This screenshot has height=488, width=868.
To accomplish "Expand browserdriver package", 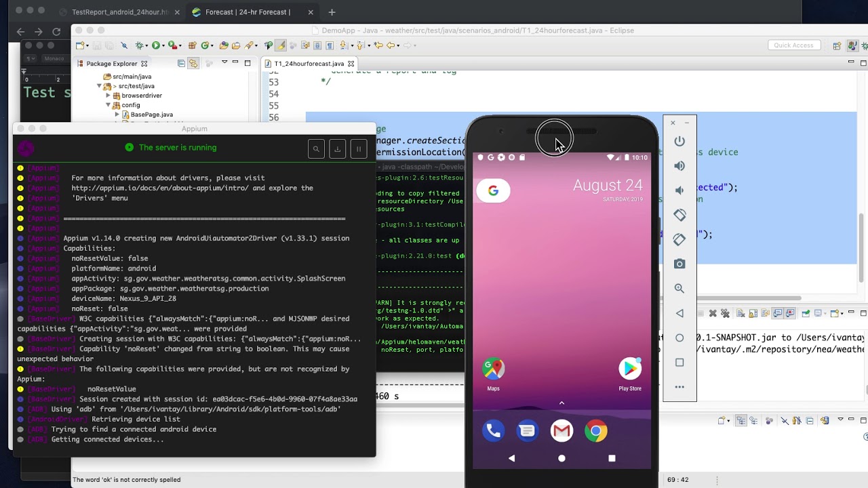I will (x=108, y=96).
